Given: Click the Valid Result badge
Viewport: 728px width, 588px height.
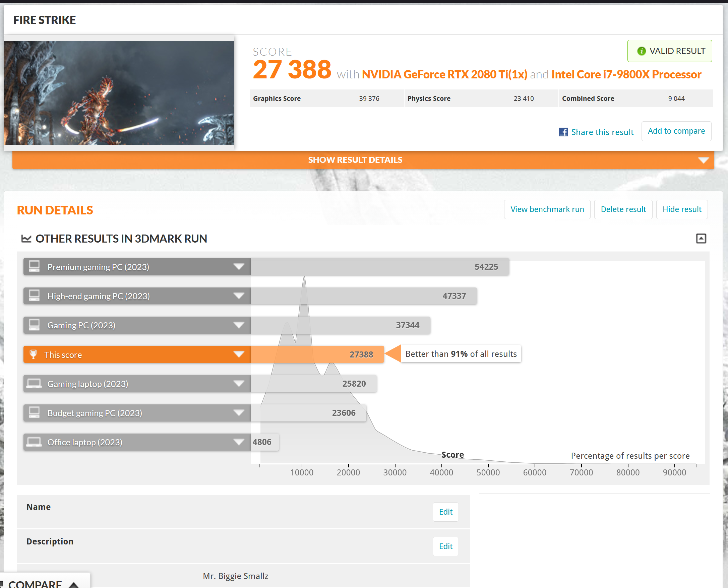Looking at the screenshot, I should pyautogui.click(x=669, y=51).
